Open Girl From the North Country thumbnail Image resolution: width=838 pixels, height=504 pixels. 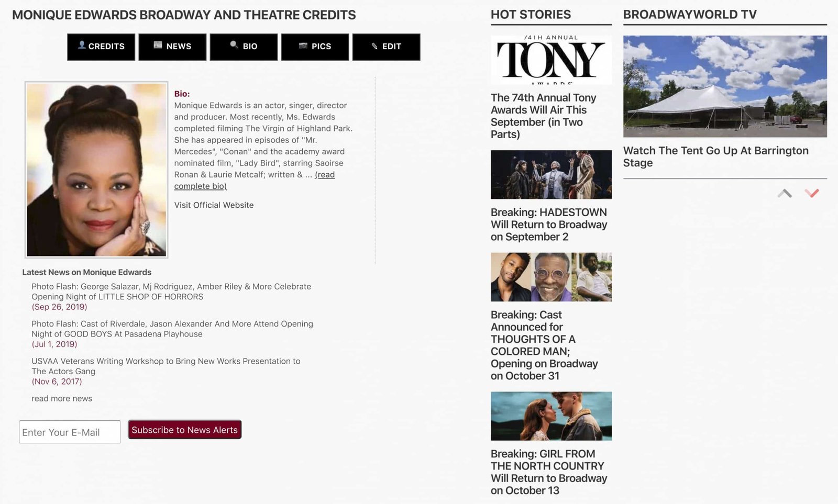[551, 416]
